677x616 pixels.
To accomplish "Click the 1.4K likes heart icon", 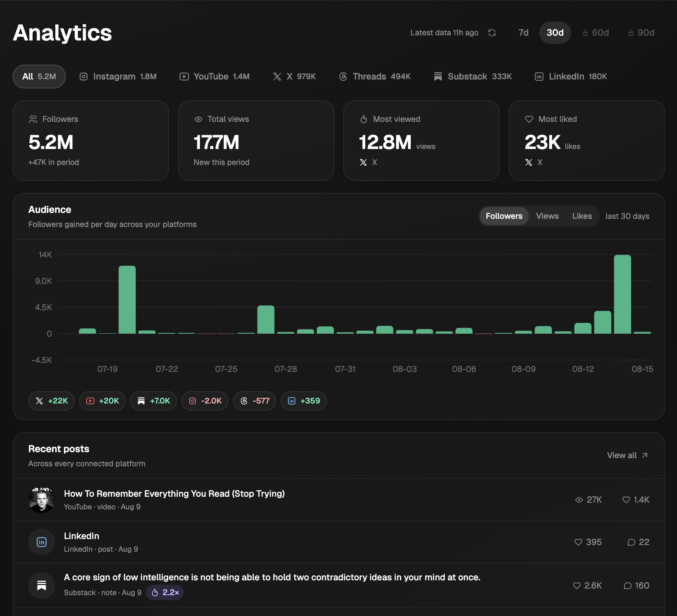I will 626,500.
